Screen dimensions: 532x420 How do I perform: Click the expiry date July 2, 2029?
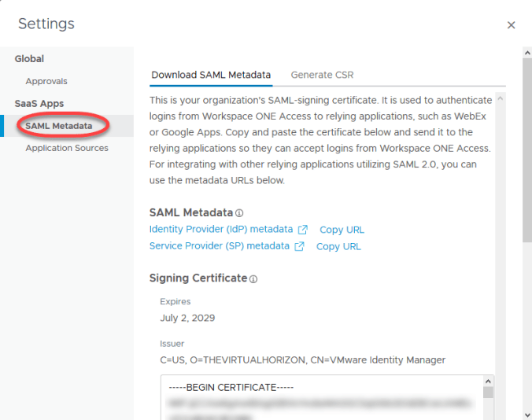pyautogui.click(x=187, y=318)
